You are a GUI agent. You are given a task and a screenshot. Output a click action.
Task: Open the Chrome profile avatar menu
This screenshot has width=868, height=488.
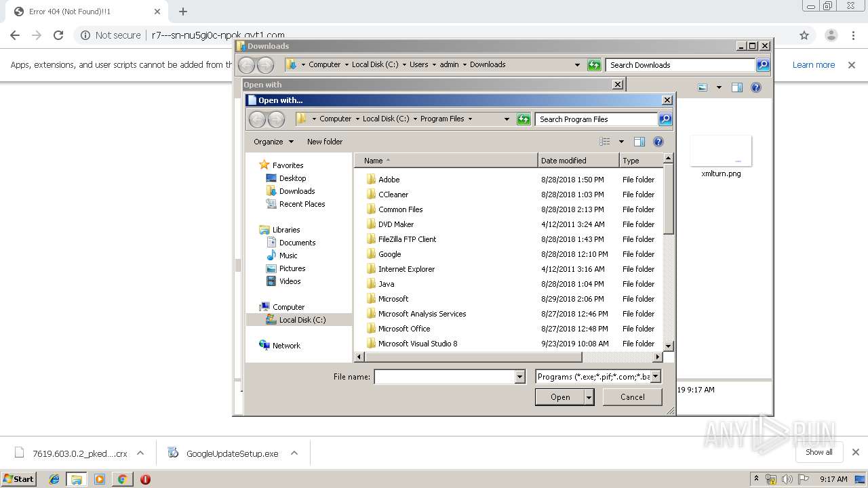831,35
